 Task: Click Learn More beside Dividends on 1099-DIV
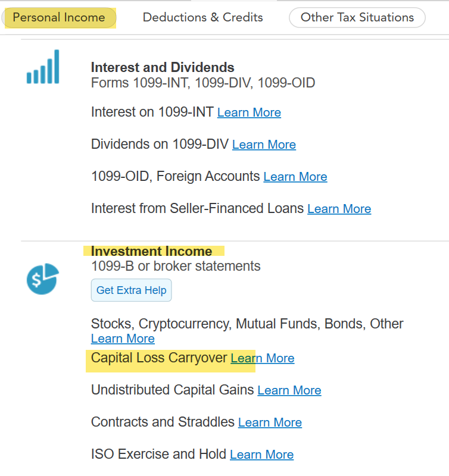[x=264, y=145]
